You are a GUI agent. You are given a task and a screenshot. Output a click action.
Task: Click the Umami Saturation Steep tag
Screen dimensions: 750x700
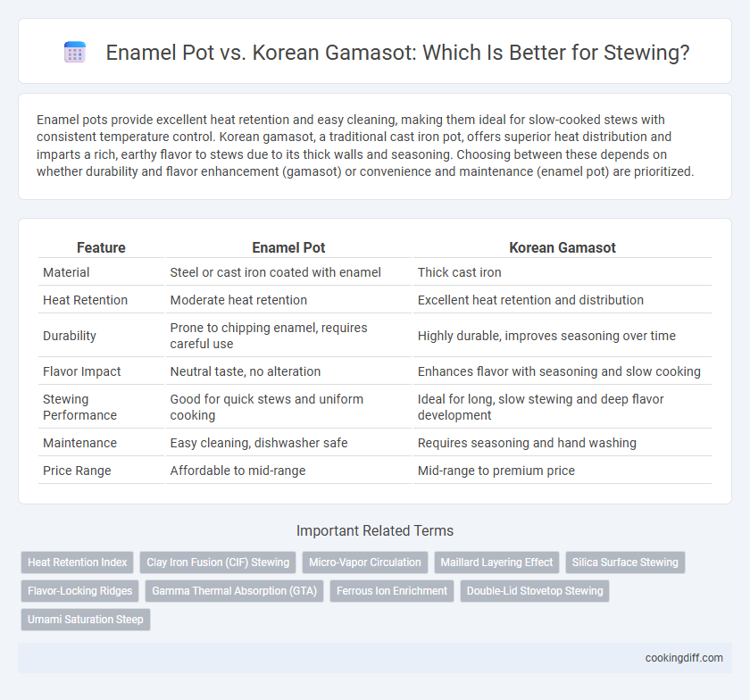(x=86, y=619)
